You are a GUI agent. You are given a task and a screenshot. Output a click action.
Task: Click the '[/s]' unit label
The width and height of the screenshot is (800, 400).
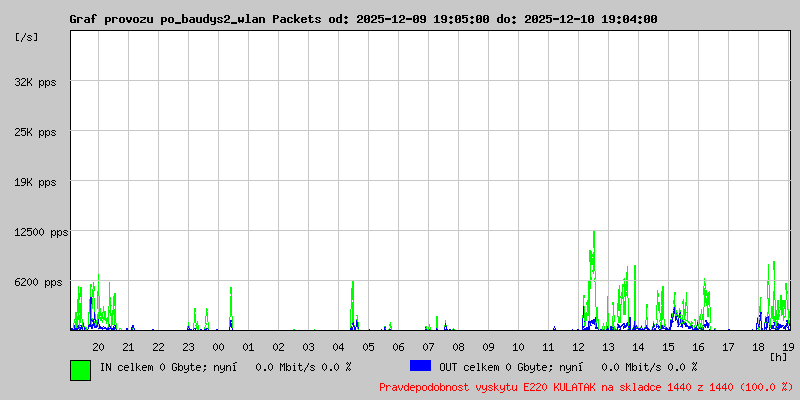(x=27, y=37)
